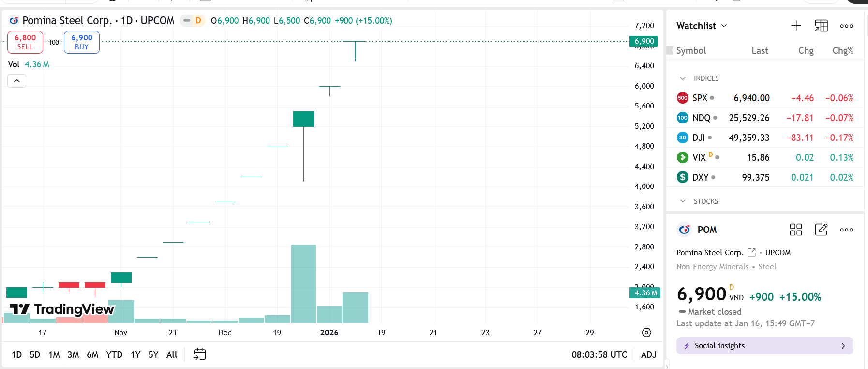Open POM details three-dots menu
The width and height of the screenshot is (868, 369).
point(846,230)
